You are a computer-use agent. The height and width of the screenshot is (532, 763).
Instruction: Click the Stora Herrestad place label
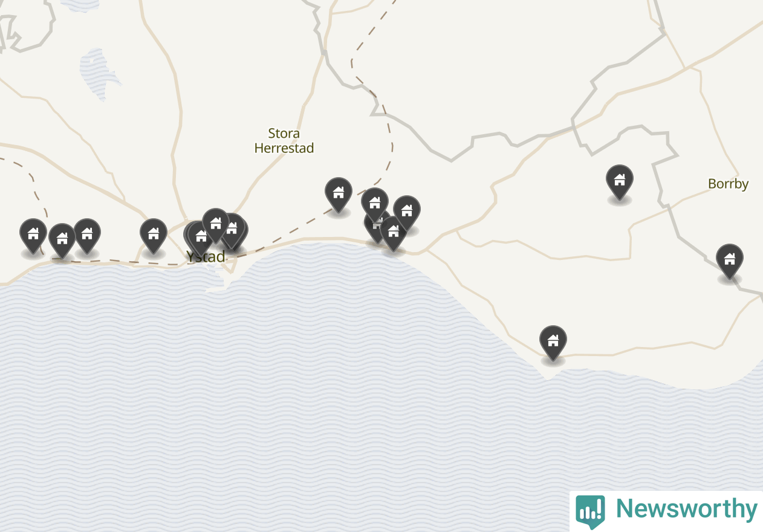(x=284, y=140)
